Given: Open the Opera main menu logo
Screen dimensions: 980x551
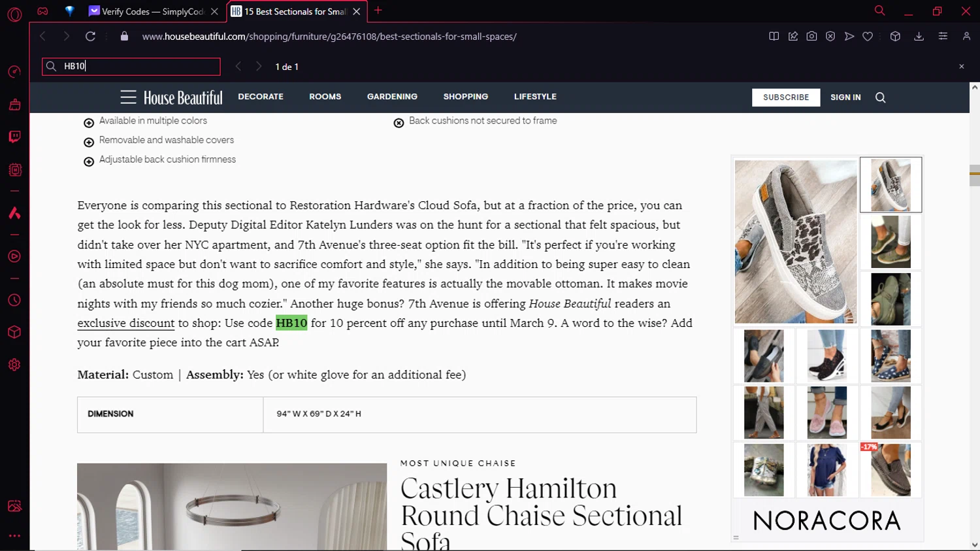Looking at the screenshot, I should click(14, 14).
